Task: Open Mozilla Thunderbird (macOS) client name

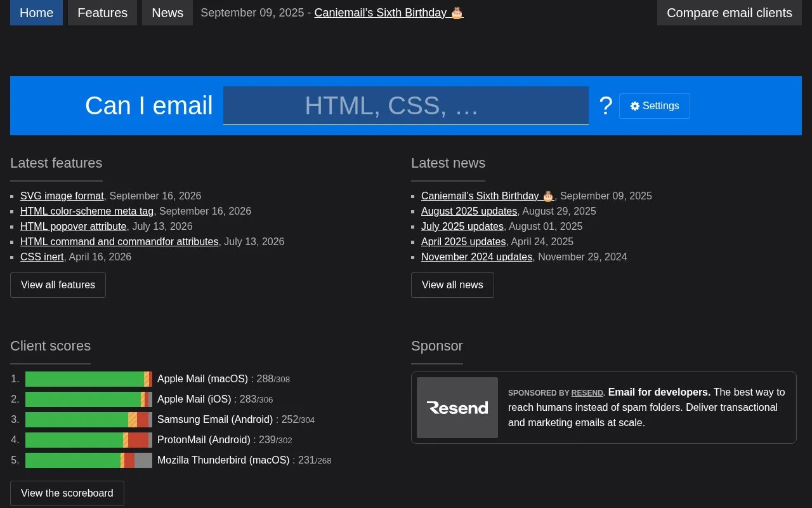Action: pos(223,460)
